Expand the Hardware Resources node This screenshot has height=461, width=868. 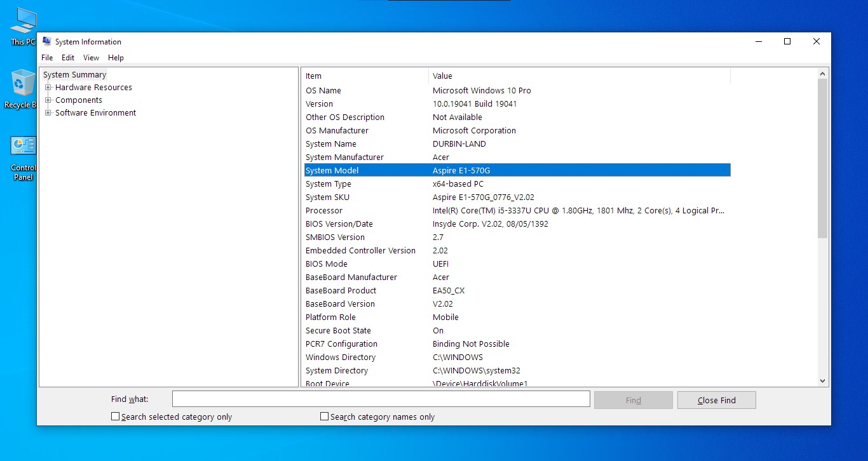point(48,88)
